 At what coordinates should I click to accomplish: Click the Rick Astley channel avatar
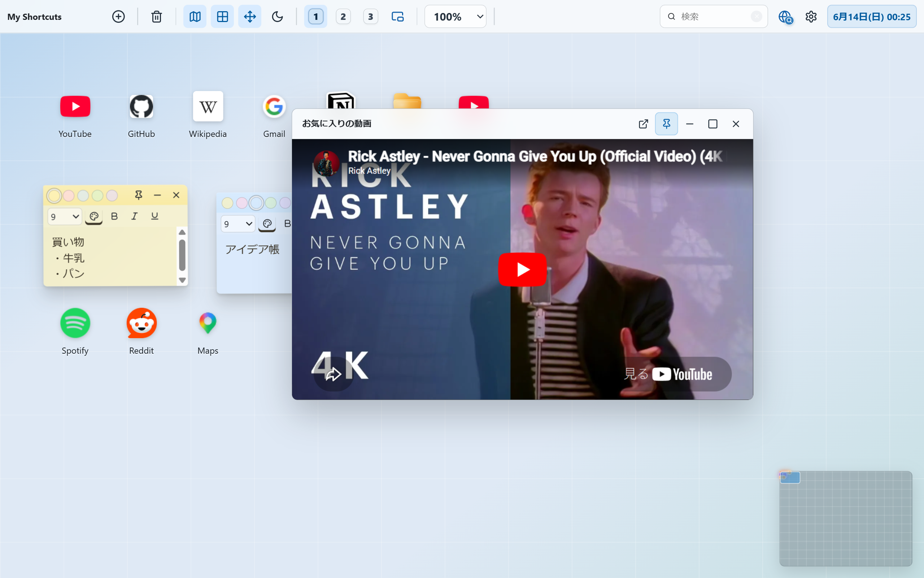326,163
